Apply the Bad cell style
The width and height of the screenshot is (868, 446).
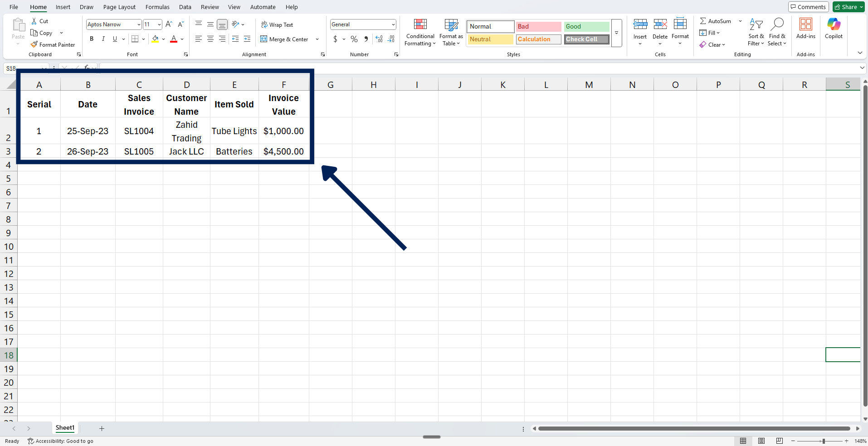click(538, 27)
